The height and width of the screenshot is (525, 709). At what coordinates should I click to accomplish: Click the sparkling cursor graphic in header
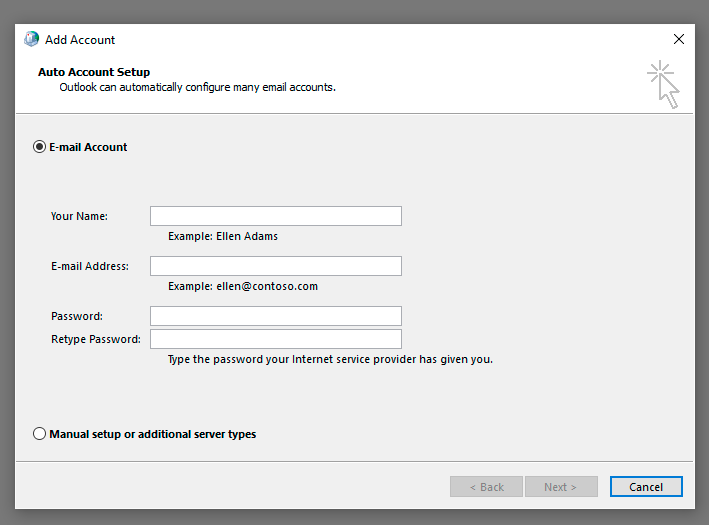(x=663, y=84)
